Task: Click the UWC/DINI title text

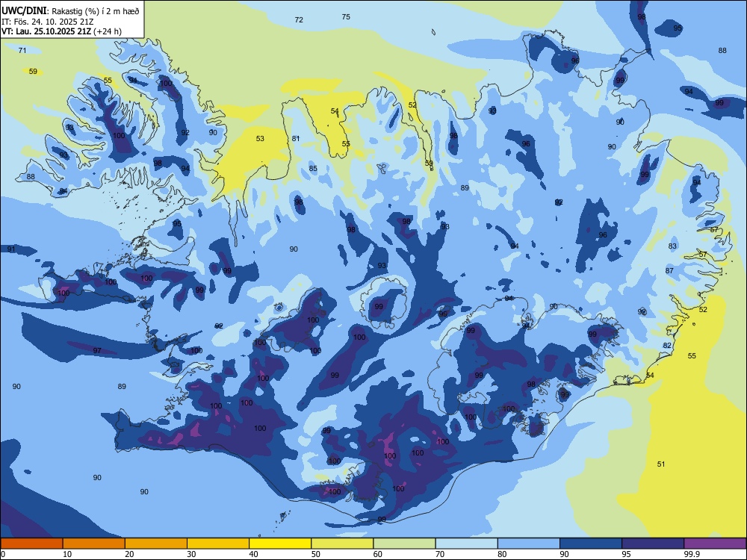Action: tap(24, 11)
